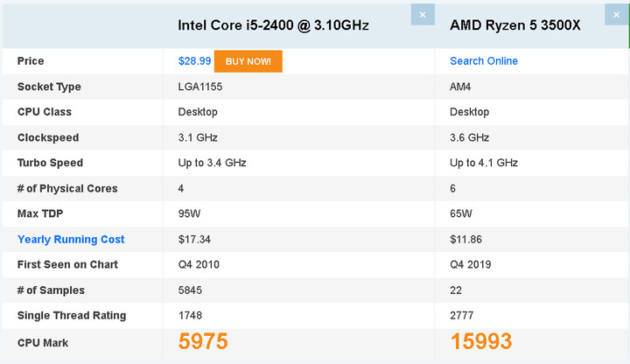Click the Intel sample count 5845
This screenshot has width=630, height=364.
190,290
